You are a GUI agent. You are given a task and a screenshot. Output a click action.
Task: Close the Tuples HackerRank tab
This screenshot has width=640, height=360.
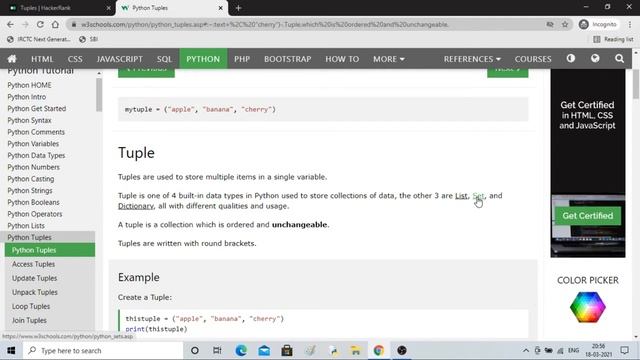[x=109, y=8]
